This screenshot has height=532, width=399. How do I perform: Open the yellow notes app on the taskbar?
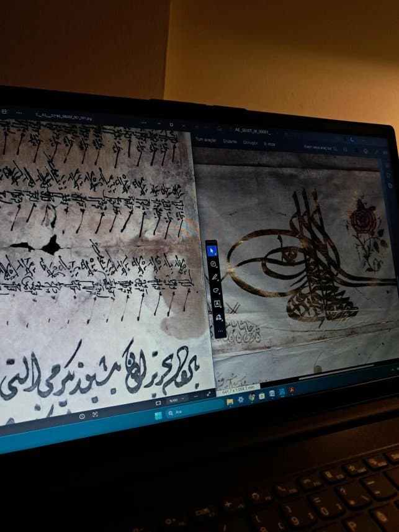262,395
